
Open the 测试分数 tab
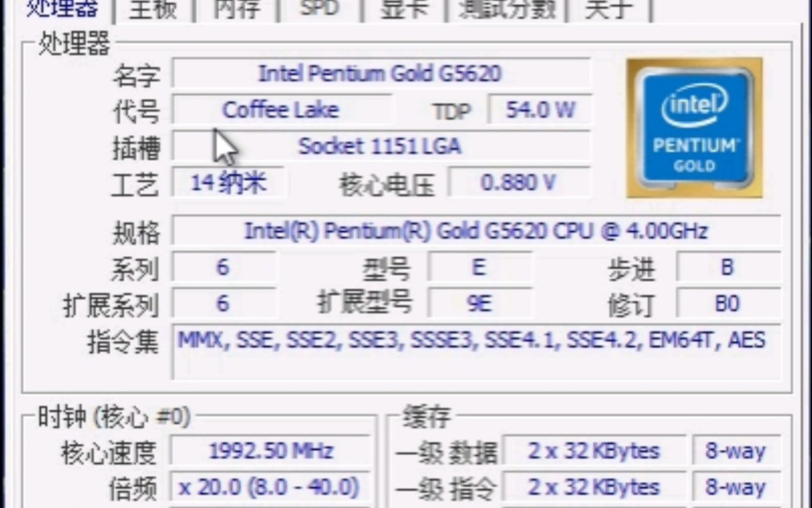click(507, 9)
